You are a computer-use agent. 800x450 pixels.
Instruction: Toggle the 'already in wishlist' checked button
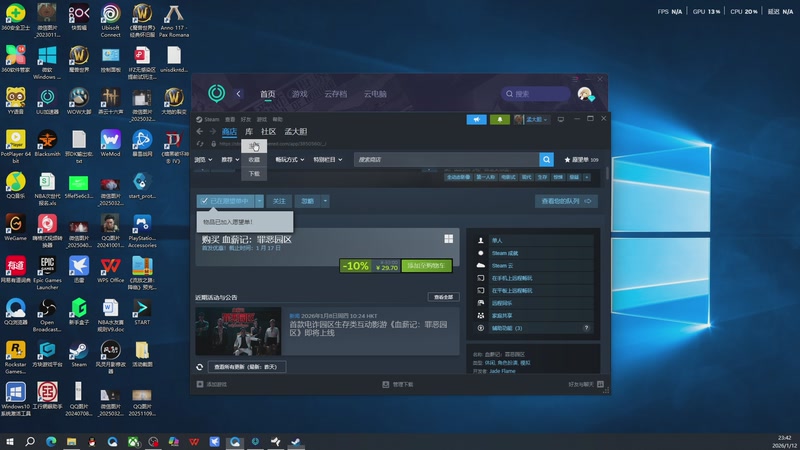226,201
